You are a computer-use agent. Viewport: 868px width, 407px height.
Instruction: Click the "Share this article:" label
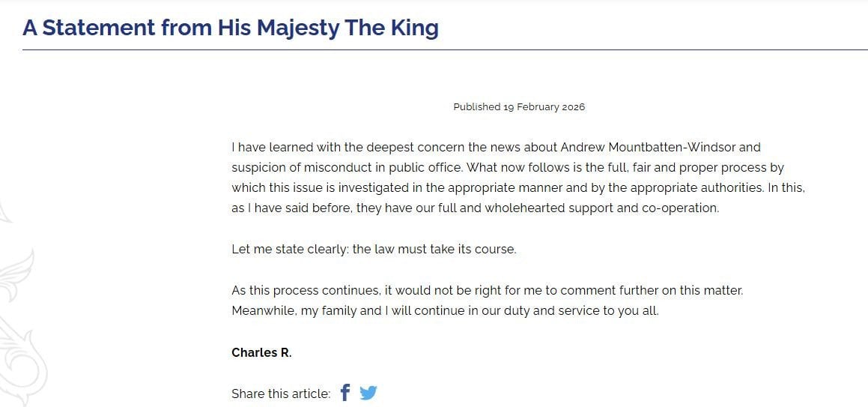281,394
